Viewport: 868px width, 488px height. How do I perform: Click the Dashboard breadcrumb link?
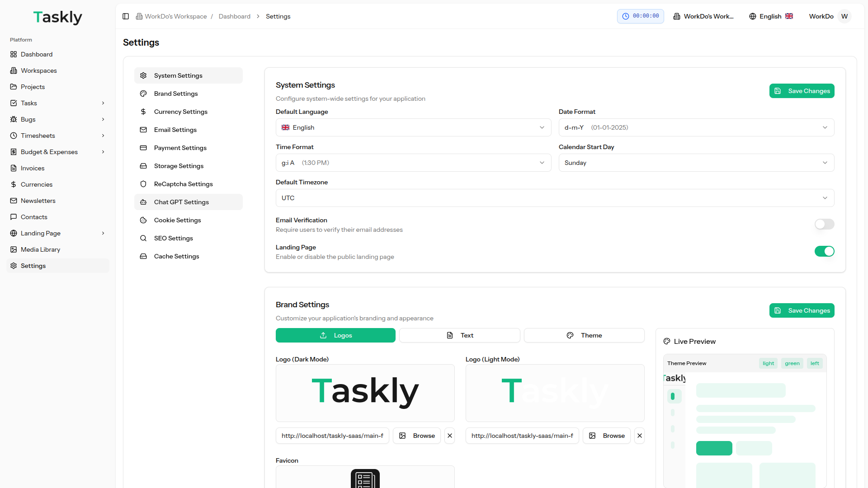pos(234,16)
